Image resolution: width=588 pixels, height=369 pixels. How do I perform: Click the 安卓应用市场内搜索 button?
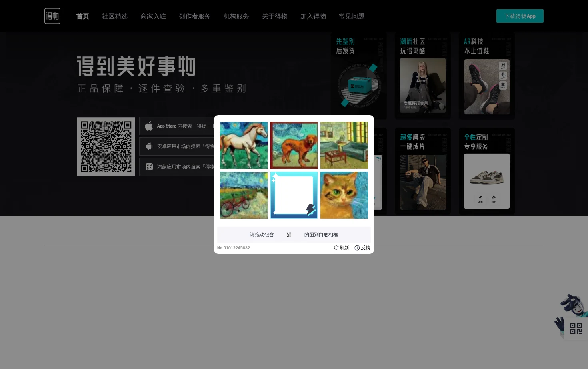[x=177, y=146]
